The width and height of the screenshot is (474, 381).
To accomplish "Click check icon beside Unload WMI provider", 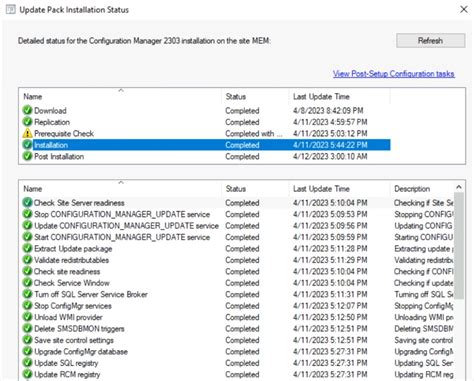I will click(x=27, y=317).
